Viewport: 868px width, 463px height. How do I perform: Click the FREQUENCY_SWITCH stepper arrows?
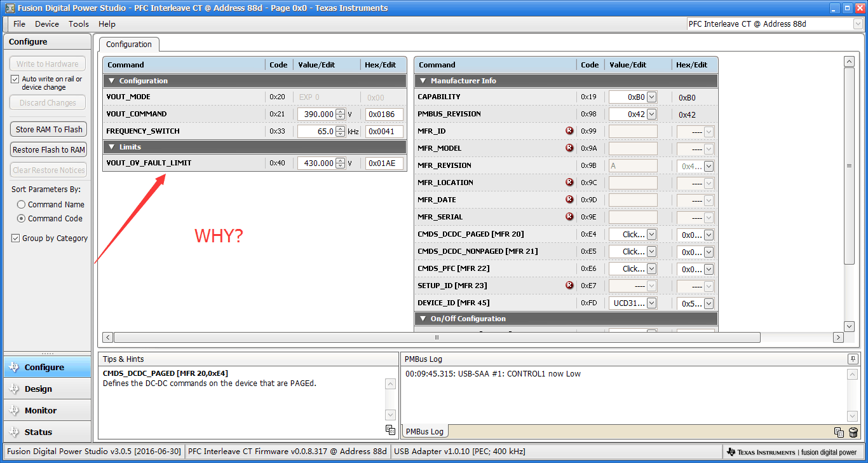pos(341,132)
